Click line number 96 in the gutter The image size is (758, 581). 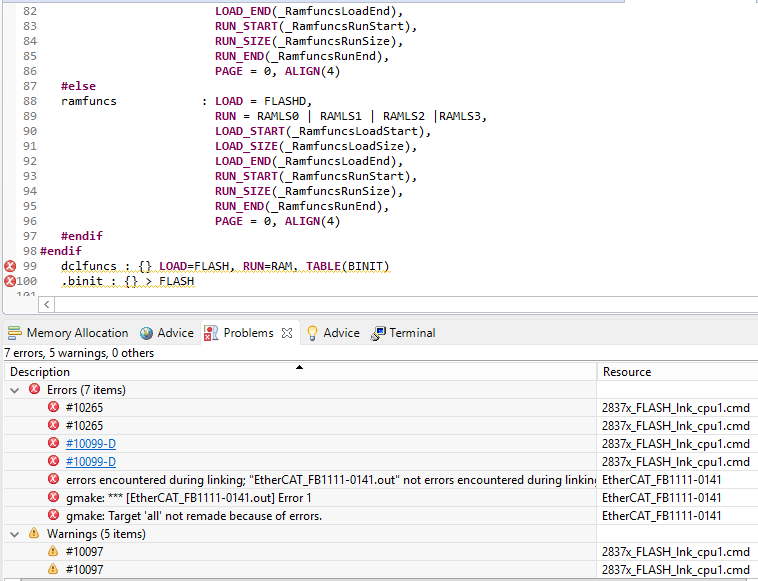click(x=29, y=221)
